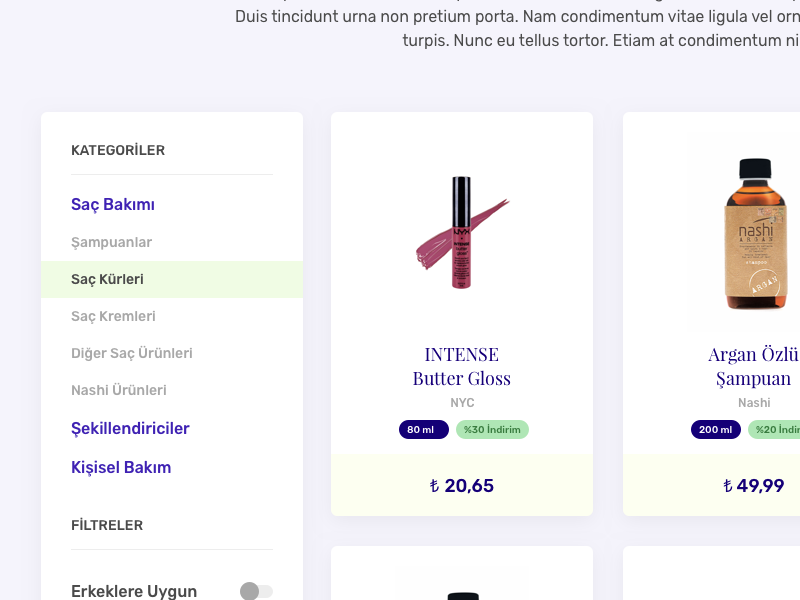The image size is (800, 600).
Task: Click the NYX lip gloss product image
Action: 461,234
